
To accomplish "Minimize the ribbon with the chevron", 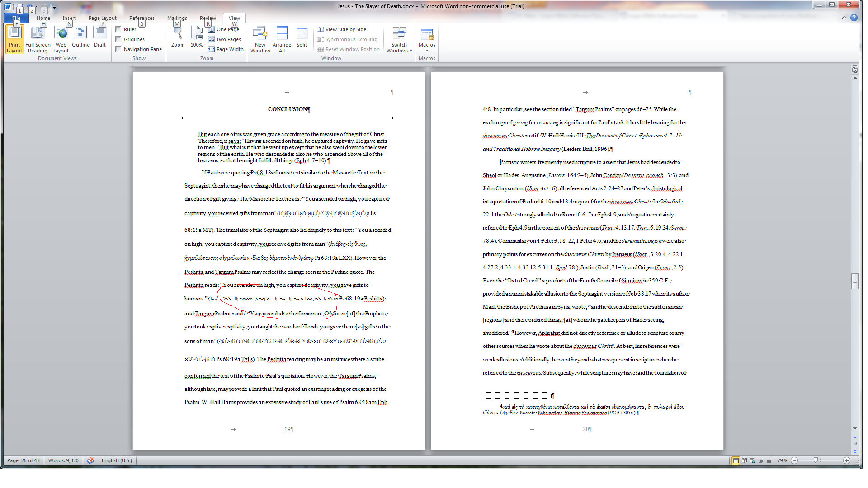I will click(x=844, y=18).
